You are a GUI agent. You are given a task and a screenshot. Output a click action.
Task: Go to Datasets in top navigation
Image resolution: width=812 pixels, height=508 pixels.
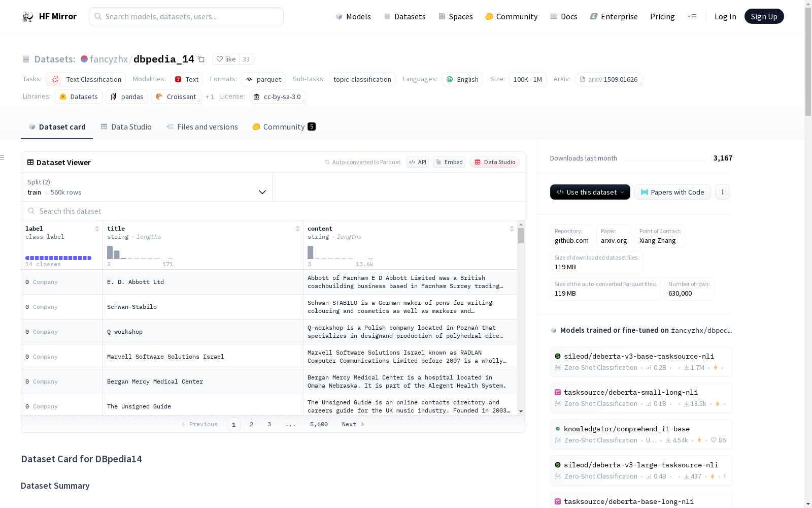tap(404, 17)
